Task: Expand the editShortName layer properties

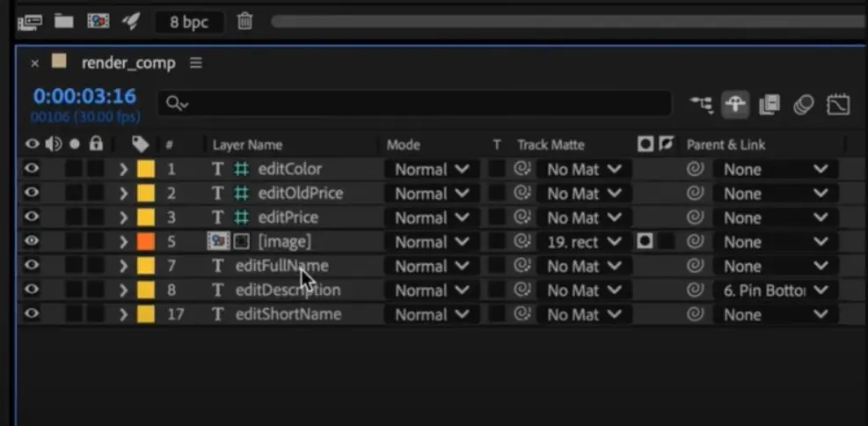Action: click(124, 314)
